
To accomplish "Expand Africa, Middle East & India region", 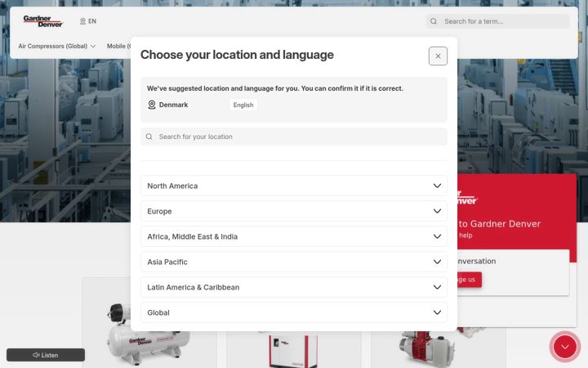I will (294, 236).
